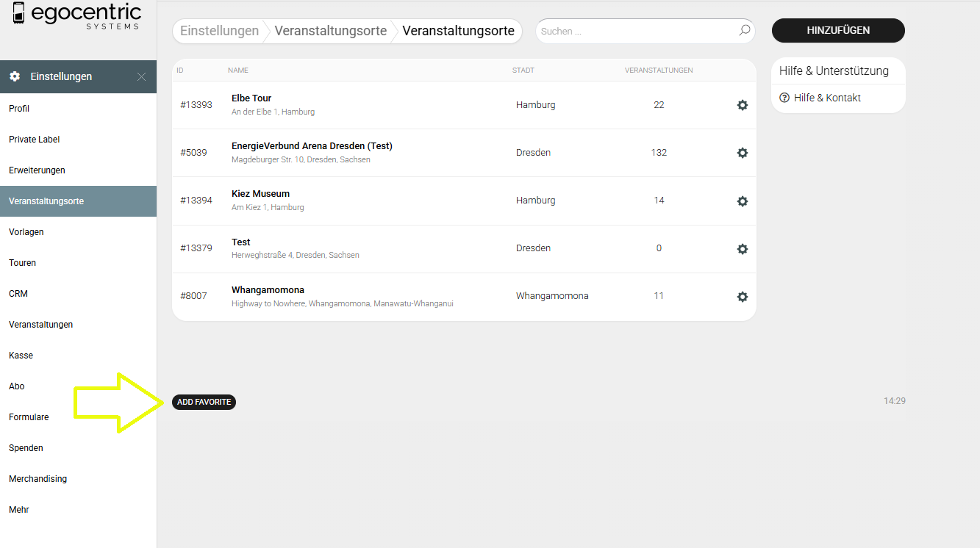980x548 pixels.
Task: Open settings gear for Test venue
Action: [742, 249]
